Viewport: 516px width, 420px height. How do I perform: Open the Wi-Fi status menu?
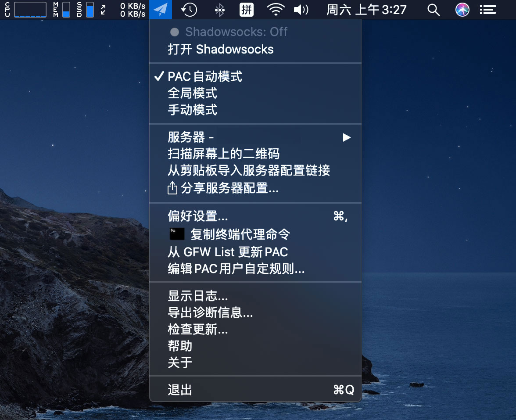(276, 10)
